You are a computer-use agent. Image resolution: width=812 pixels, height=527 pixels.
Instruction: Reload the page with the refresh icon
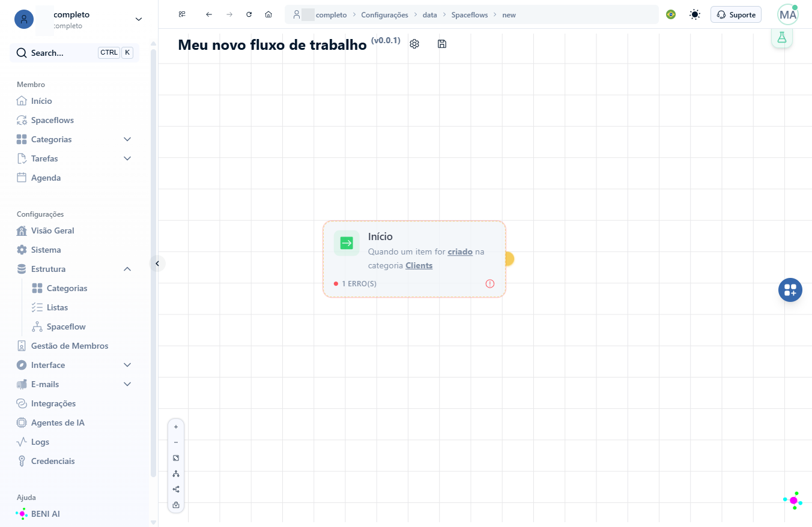click(249, 14)
